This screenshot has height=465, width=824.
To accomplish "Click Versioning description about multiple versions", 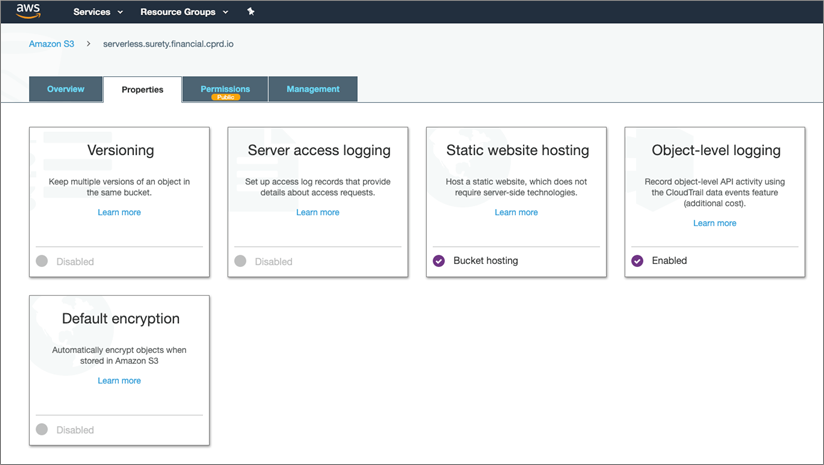I will click(x=119, y=187).
